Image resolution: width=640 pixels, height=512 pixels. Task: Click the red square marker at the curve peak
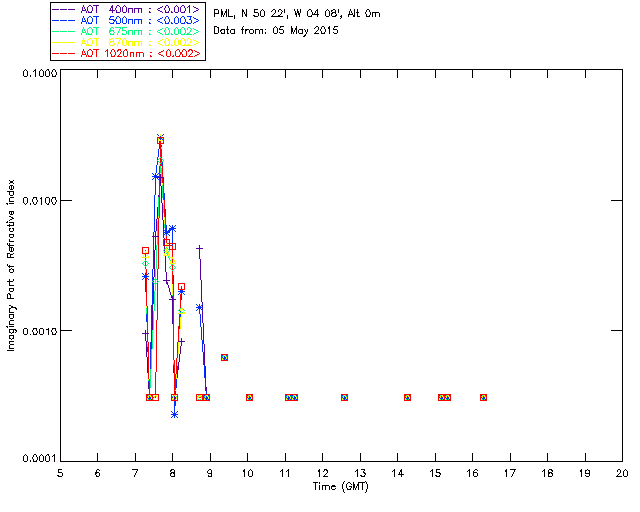tap(160, 141)
